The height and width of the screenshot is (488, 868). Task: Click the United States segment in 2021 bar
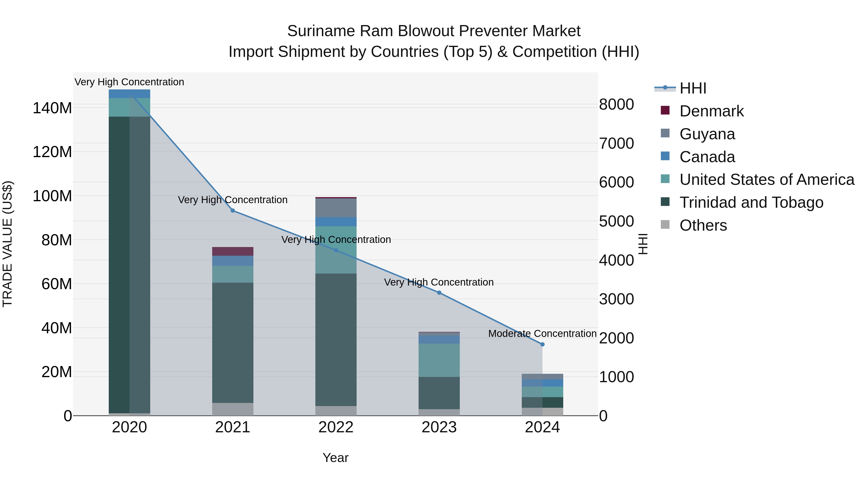[232, 274]
